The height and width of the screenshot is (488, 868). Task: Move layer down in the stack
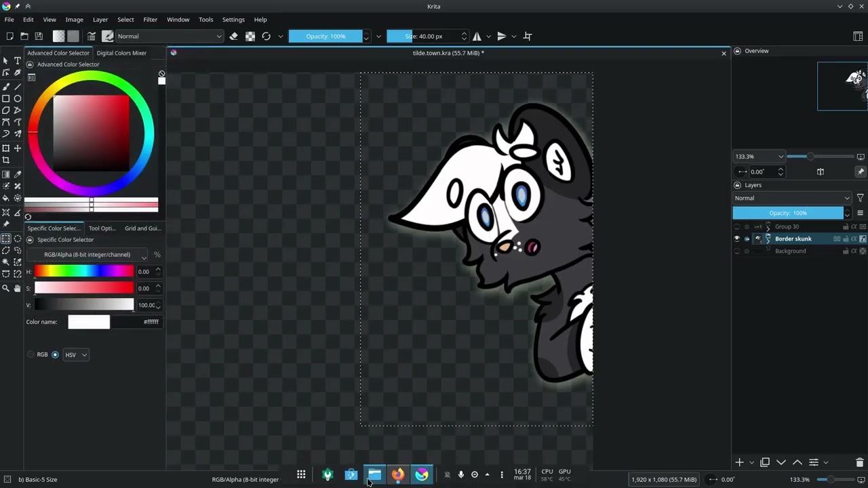tap(781, 462)
